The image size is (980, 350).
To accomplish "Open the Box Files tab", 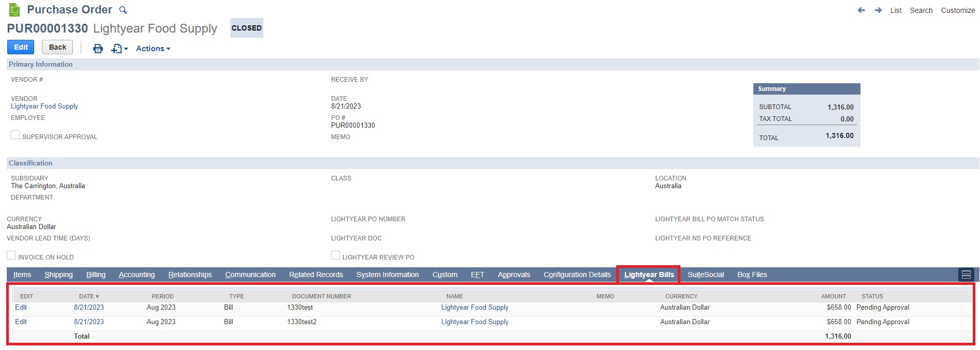I will (752, 275).
